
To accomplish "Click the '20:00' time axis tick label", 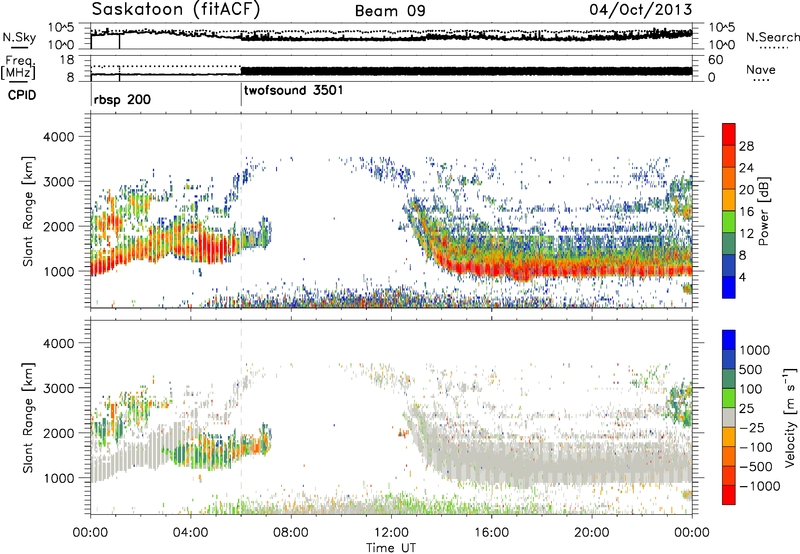I will pyautogui.click(x=592, y=533).
